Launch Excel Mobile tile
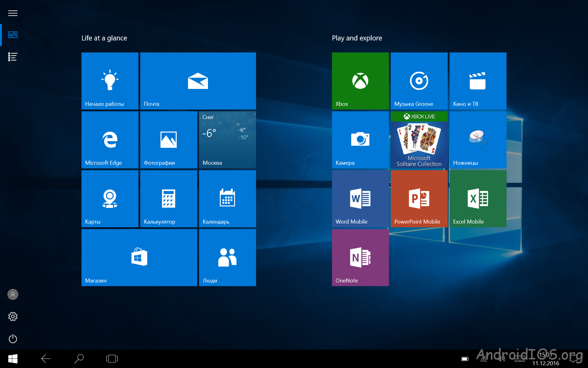 478,198
